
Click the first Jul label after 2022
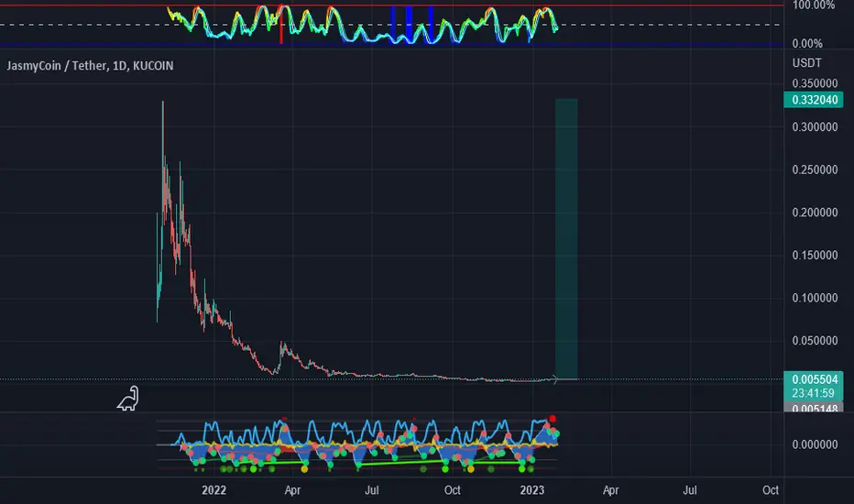371,490
